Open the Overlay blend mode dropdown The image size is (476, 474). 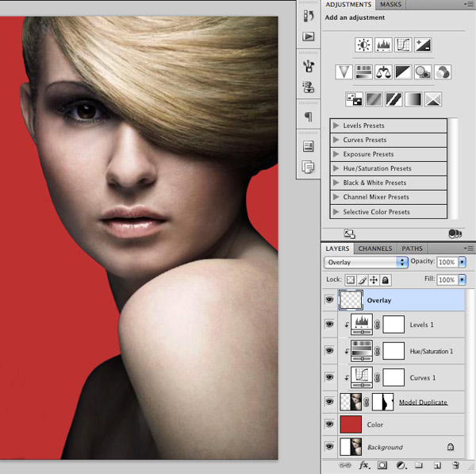coord(366,262)
